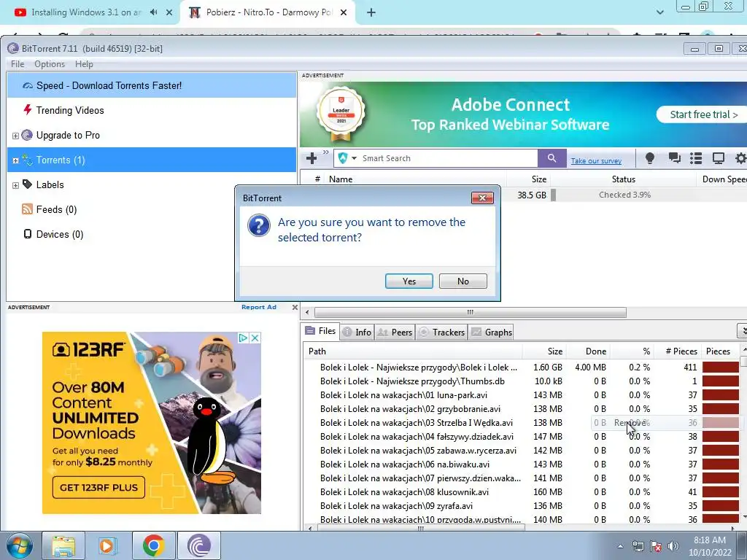Image resolution: width=747 pixels, height=560 pixels.
Task: Open the Options menu
Action: (x=50, y=64)
